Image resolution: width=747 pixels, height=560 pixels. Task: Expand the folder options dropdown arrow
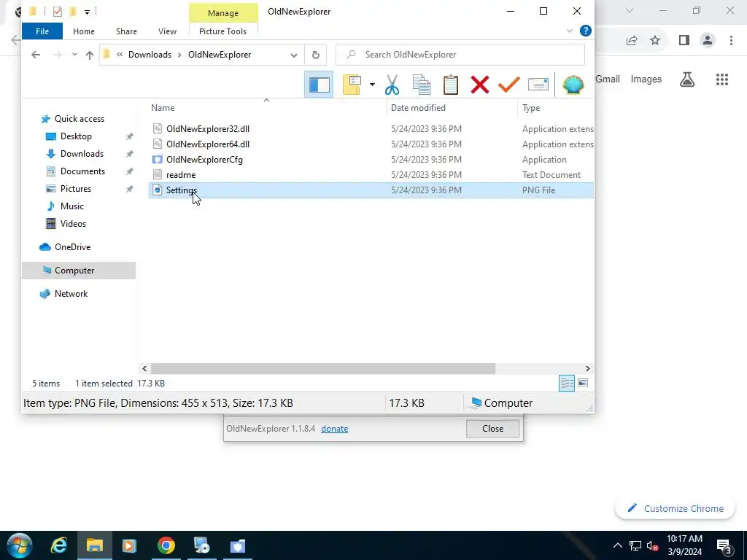coord(372,85)
